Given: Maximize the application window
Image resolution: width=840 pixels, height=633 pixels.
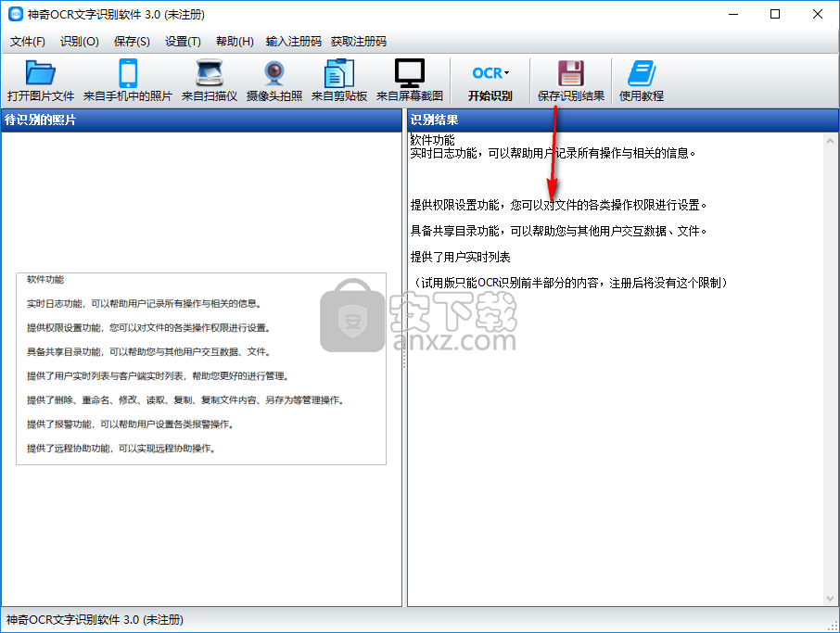Looking at the screenshot, I should (x=775, y=14).
